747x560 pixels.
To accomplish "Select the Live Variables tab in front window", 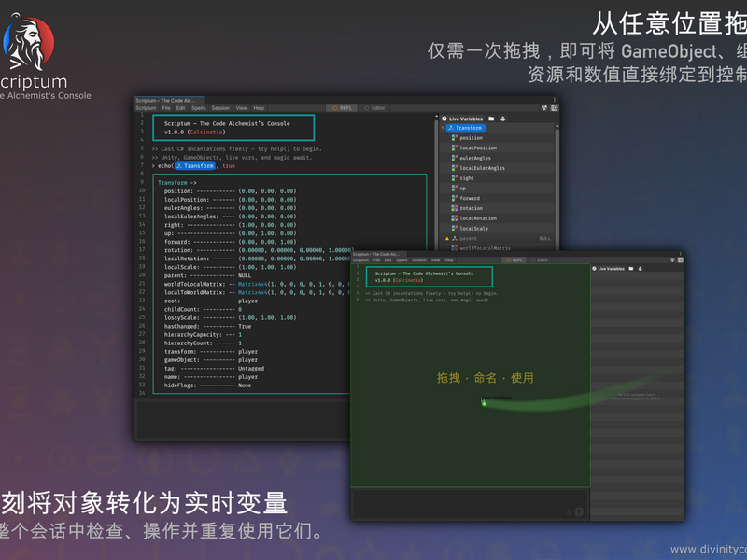I will click(608, 269).
